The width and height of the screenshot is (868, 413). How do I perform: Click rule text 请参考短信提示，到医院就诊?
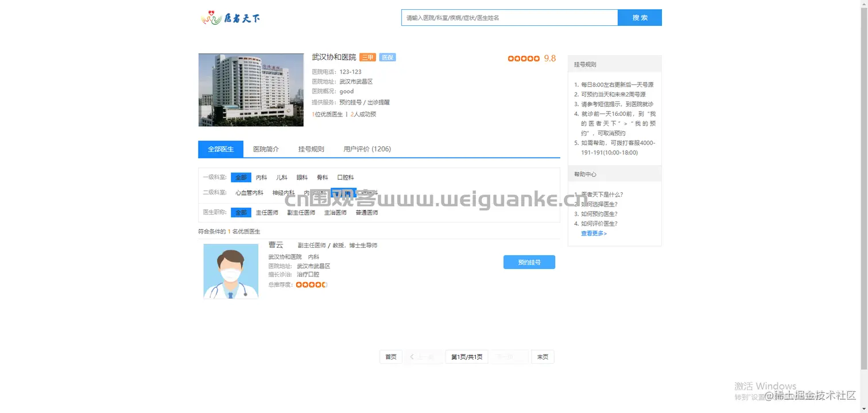tap(617, 104)
